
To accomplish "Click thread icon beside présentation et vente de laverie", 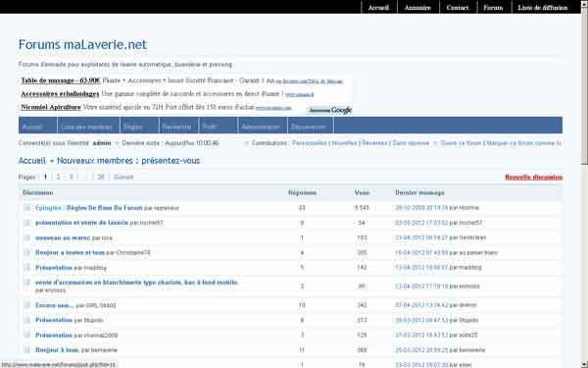I will 26,223.
